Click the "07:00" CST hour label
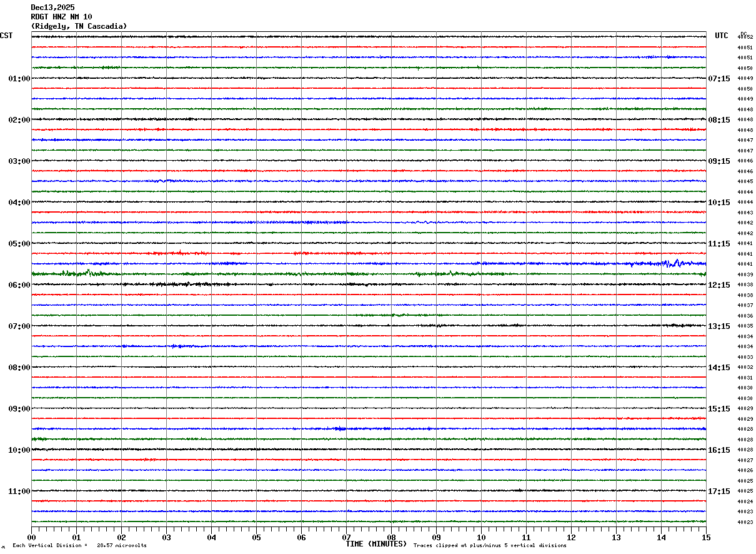This screenshot has width=756, height=554. [19, 326]
